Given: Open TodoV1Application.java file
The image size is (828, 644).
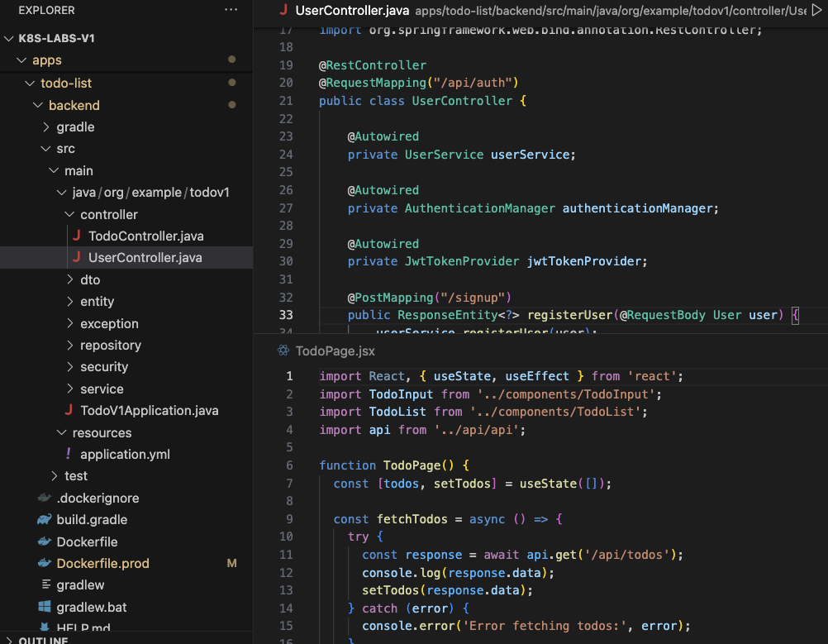Looking at the screenshot, I should tap(149, 410).
